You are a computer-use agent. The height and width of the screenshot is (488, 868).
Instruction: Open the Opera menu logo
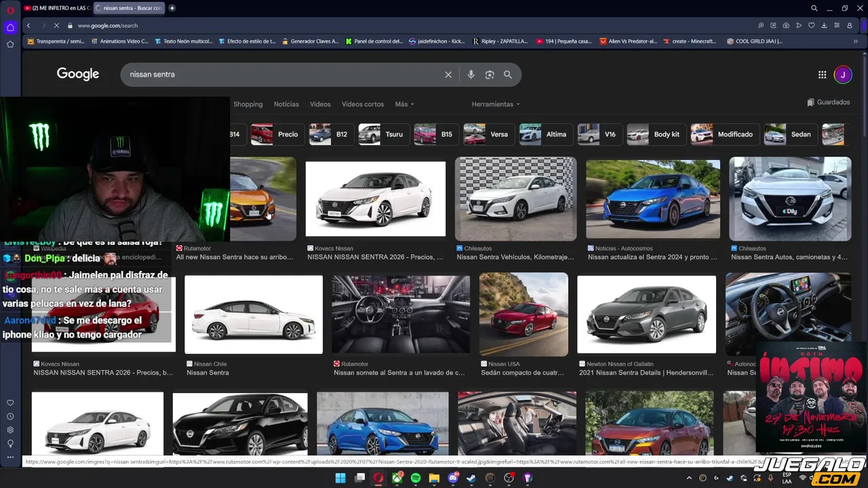click(x=10, y=9)
